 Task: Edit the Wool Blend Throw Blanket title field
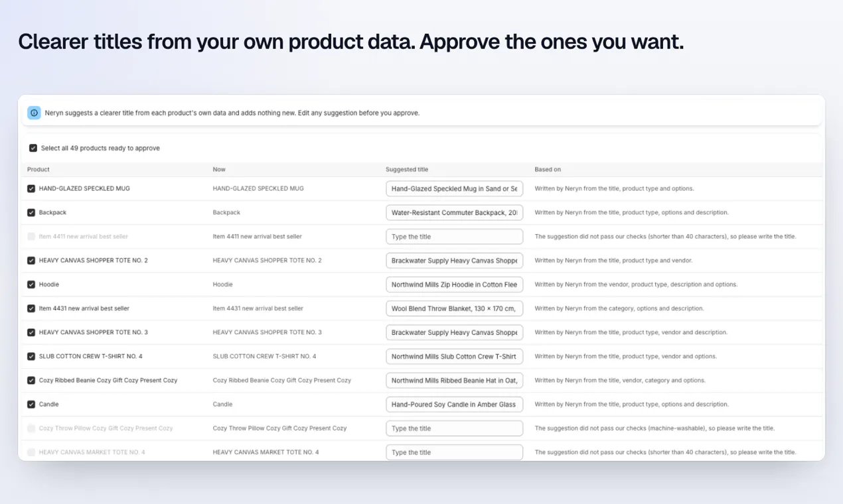tap(455, 308)
